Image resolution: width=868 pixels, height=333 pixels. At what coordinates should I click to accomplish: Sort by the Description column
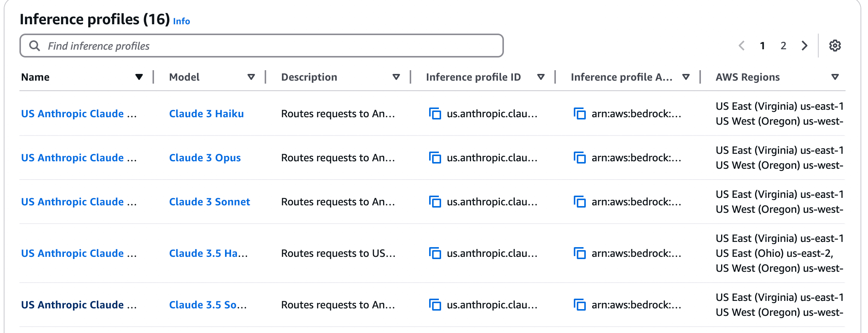tap(396, 77)
